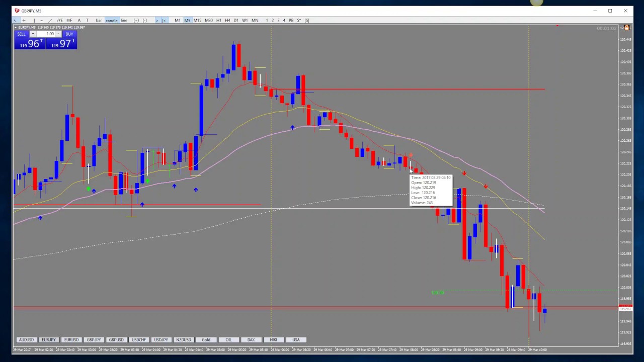This screenshot has width=644, height=362.
Task: Toggle auto scroll arrow button
Action: (157, 21)
